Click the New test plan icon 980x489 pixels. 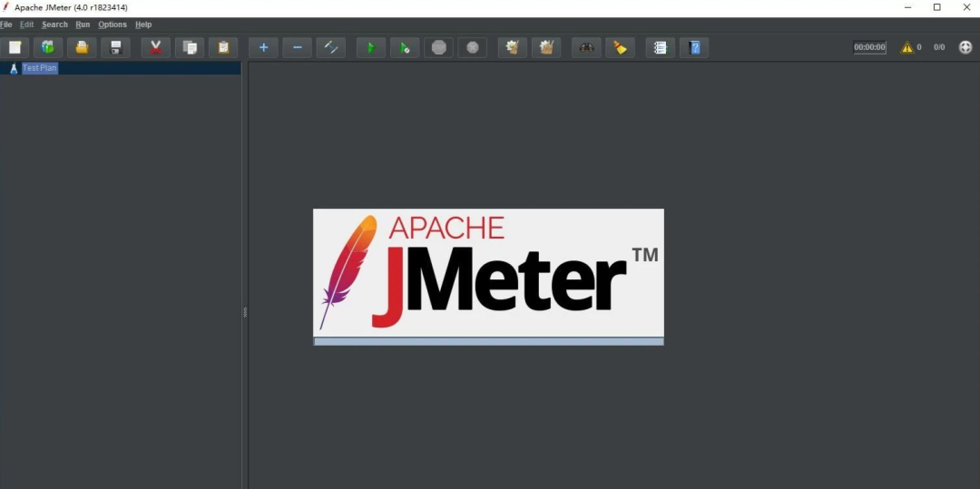pos(15,47)
